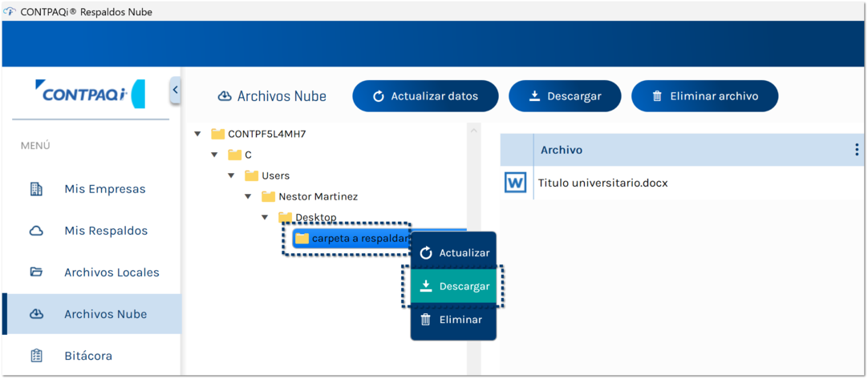Select the Desktop tree label
The height and width of the screenshot is (379, 868).
click(x=316, y=217)
